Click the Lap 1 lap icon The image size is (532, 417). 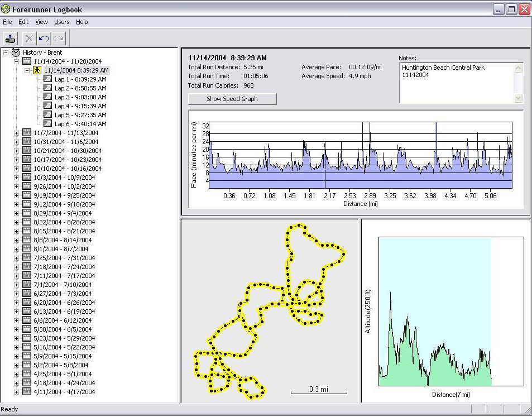coord(48,79)
